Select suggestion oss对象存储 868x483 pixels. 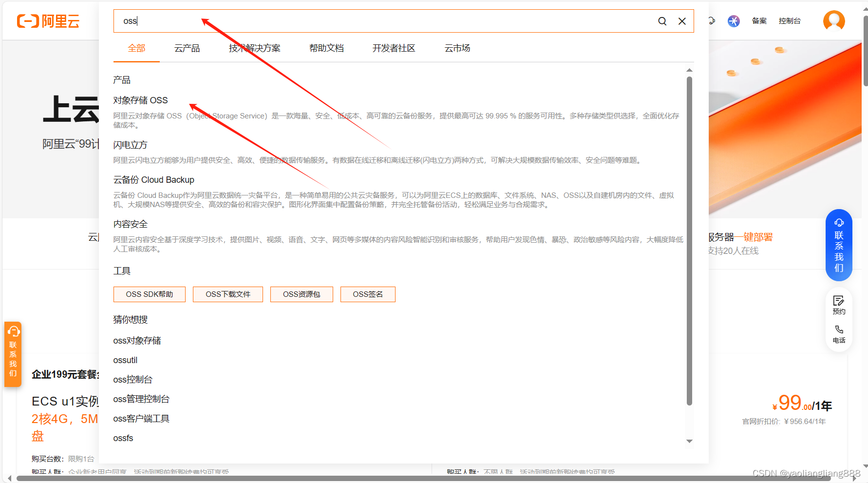pos(137,341)
